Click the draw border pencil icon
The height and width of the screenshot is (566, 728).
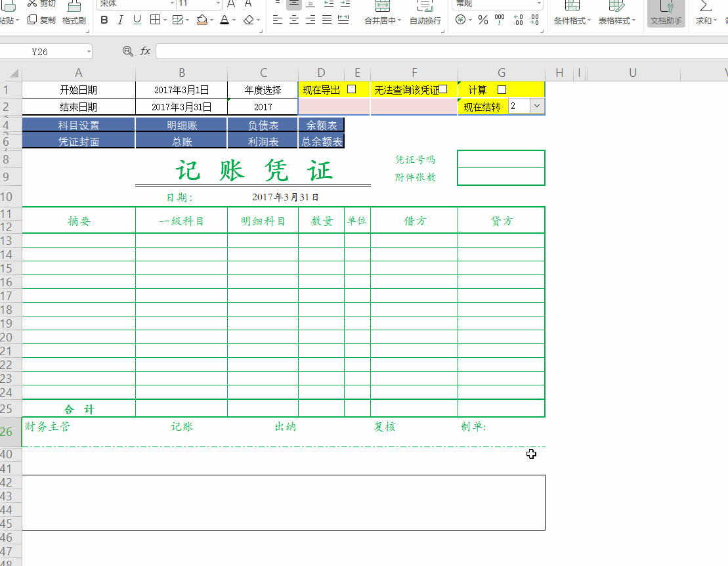tap(177, 20)
